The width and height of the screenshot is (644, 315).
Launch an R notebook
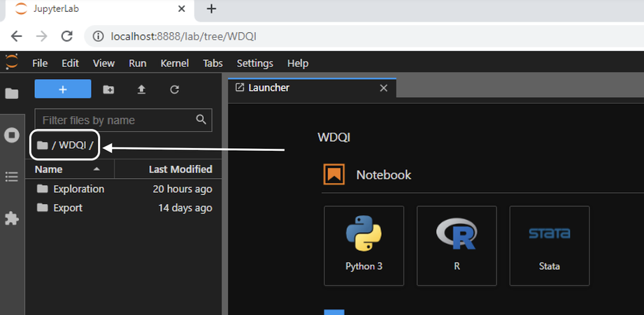coord(457,245)
